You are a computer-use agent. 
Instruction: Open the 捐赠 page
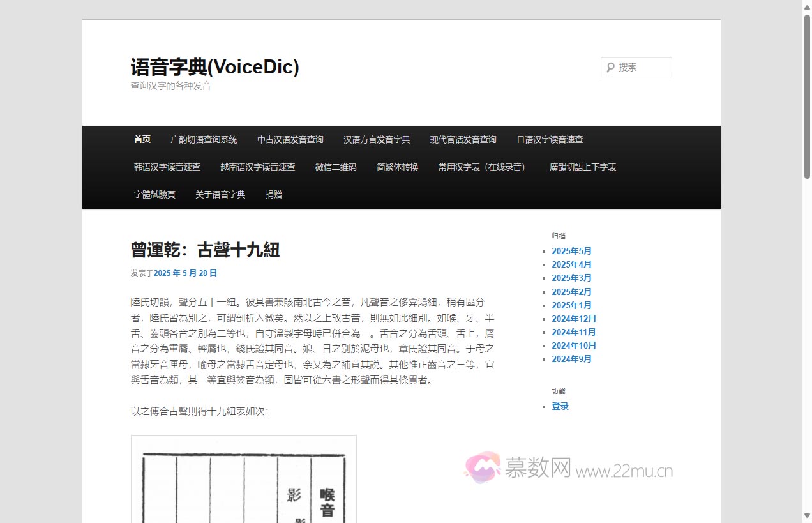coord(273,194)
